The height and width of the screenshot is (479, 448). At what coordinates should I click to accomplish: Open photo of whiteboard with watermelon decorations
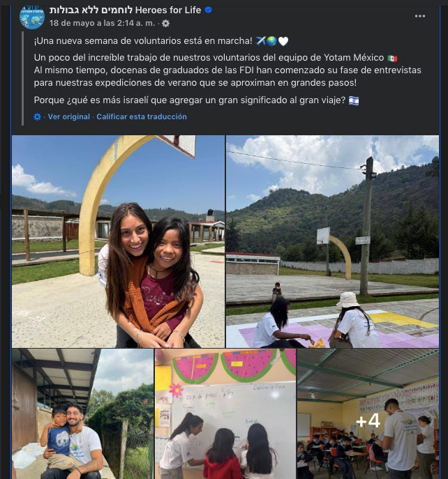click(225, 413)
